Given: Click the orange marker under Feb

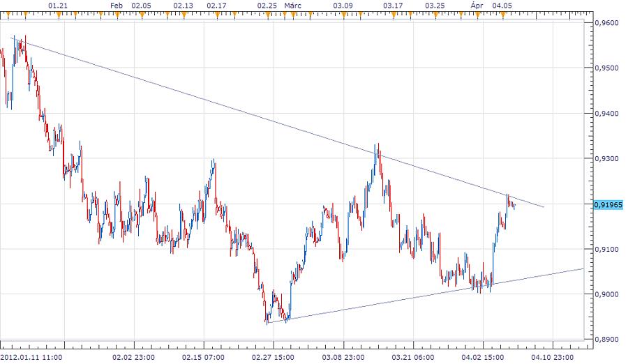Looking at the screenshot, I should point(116,15).
